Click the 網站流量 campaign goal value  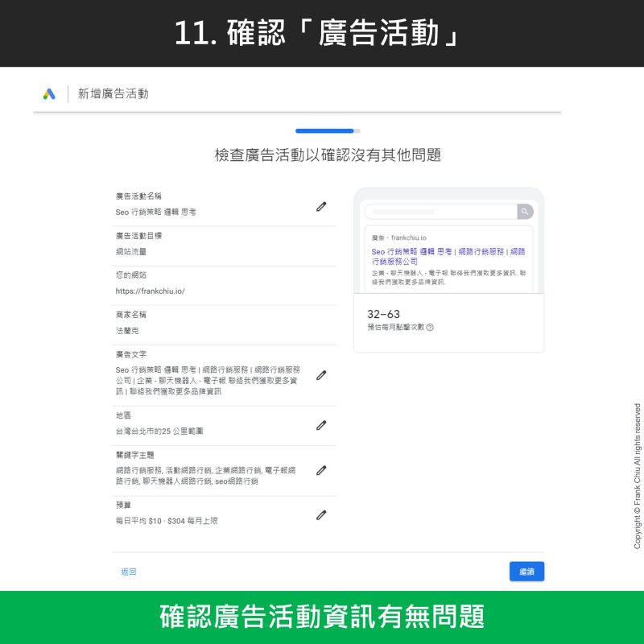131,251
